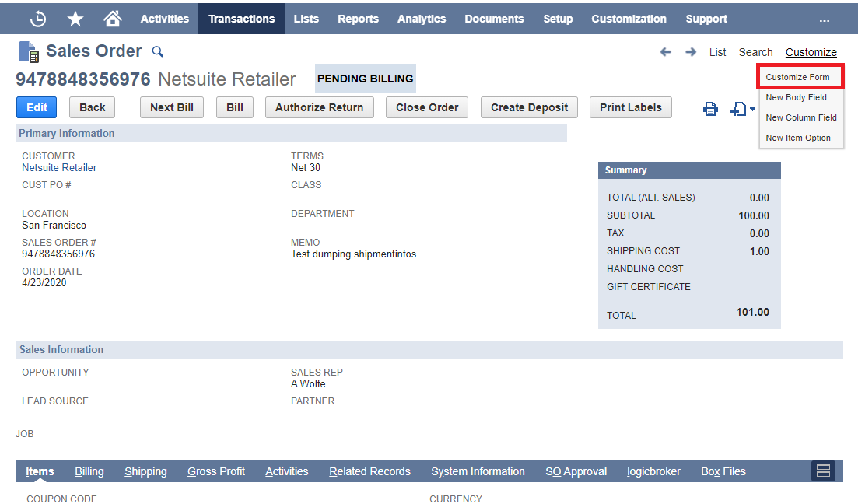
Task: Go to previous record with left arrow
Action: (x=665, y=52)
